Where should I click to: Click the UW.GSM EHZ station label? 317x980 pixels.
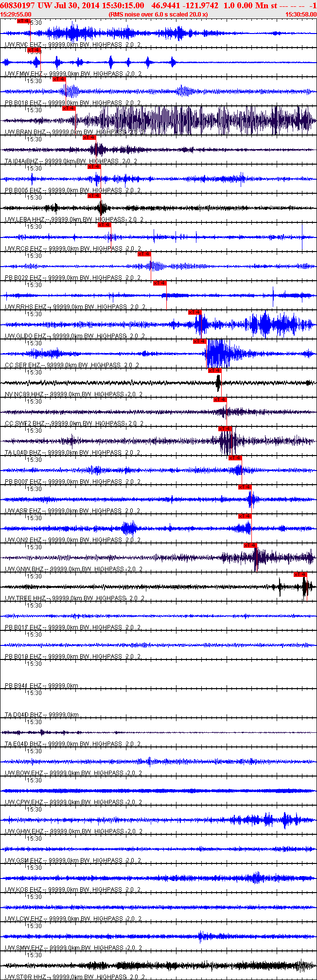[x=24, y=861]
